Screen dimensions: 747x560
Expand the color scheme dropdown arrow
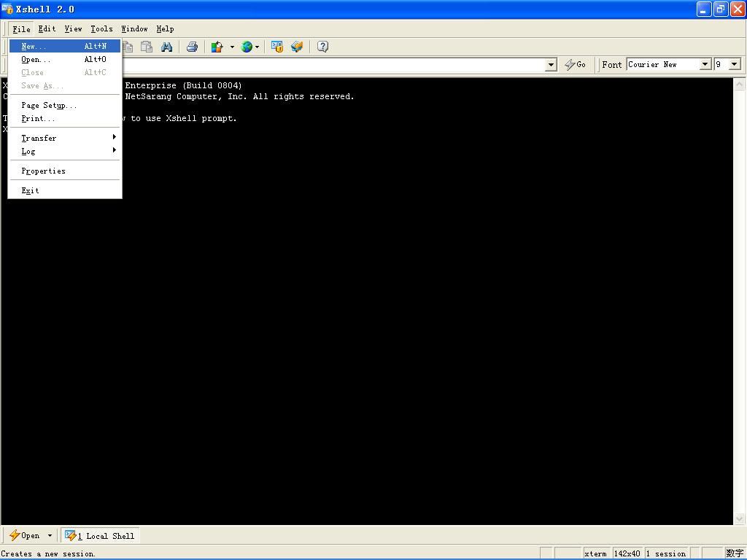point(232,47)
